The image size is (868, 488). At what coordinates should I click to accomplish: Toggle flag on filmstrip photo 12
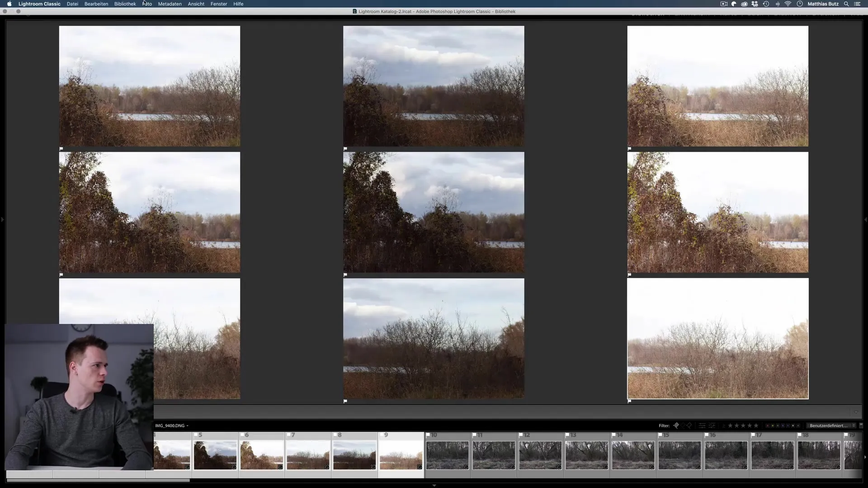click(x=521, y=435)
